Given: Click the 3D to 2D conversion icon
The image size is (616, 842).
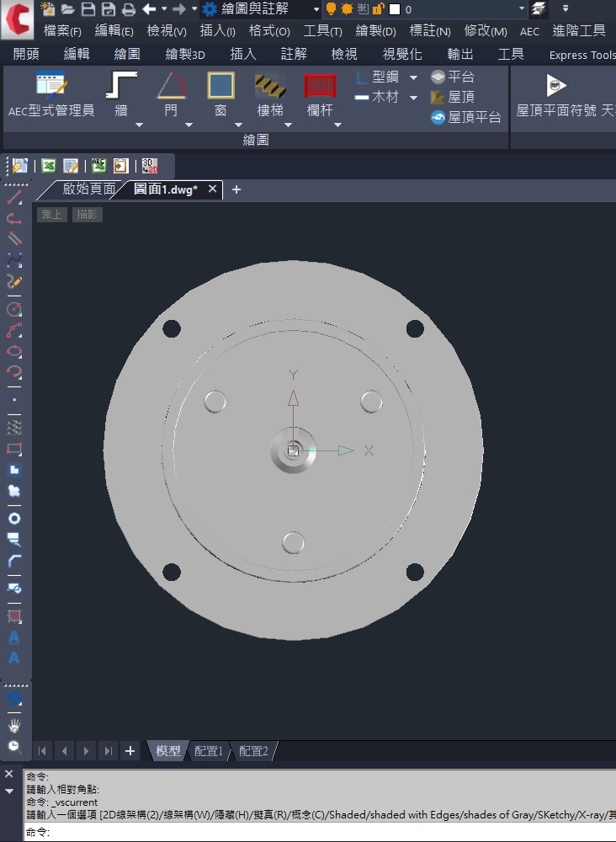Looking at the screenshot, I should [x=149, y=165].
